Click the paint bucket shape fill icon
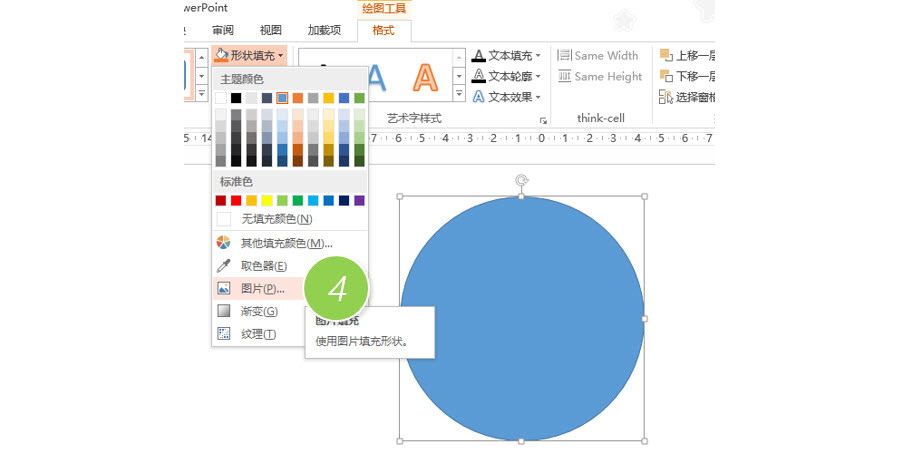 222,55
